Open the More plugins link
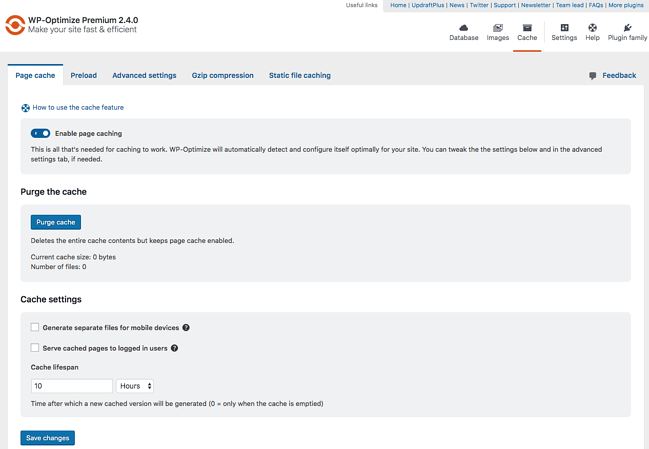Viewport: 649px width, 449px height. tap(626, 5)
